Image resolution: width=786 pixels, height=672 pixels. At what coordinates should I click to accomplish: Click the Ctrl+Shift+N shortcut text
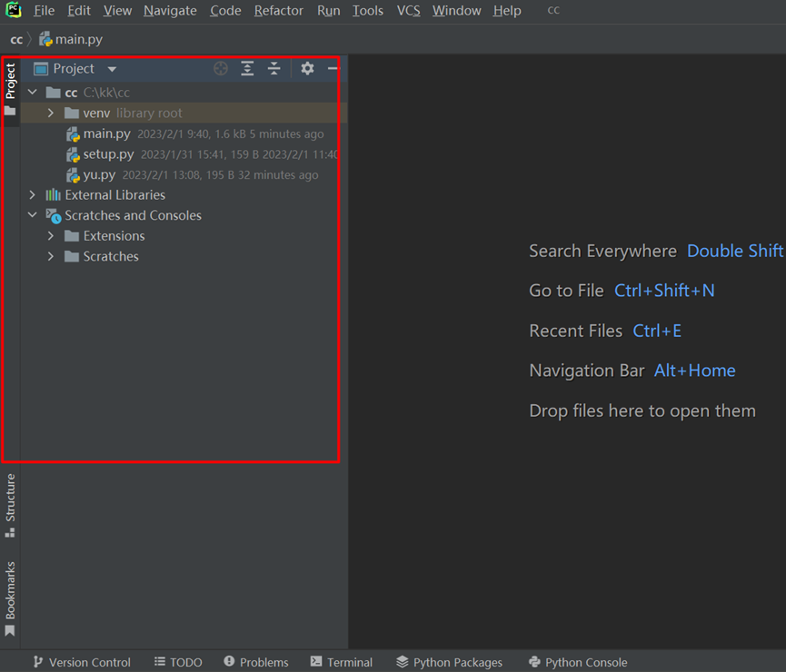click(664, 291)
